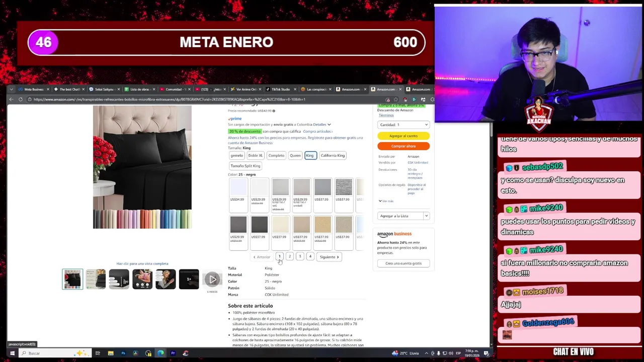Click the Agregar a la Lista button
The width and height of the screenshot is (644, 362).
click(400, 216)
